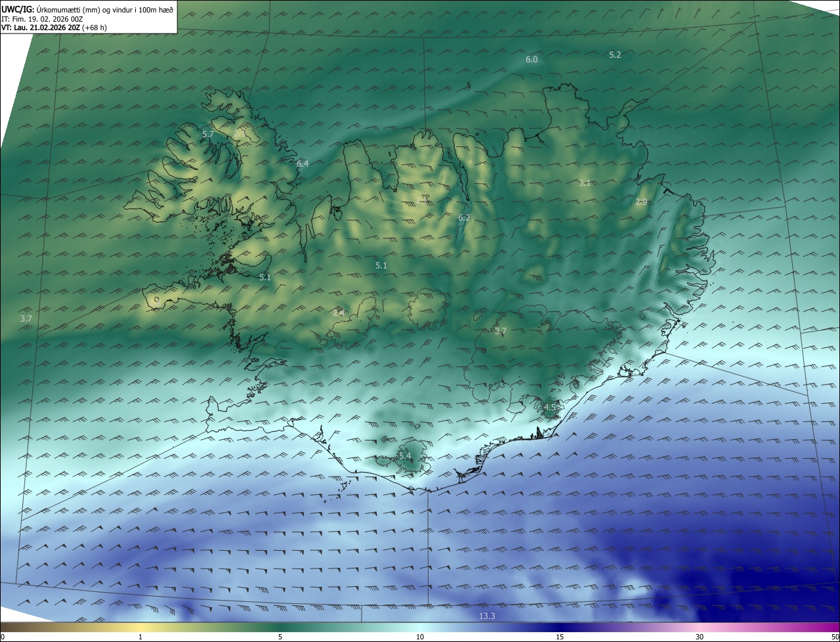Click the 6.4 precipitation value label
This screenshot has width=840, height=642.
point(303,163)
